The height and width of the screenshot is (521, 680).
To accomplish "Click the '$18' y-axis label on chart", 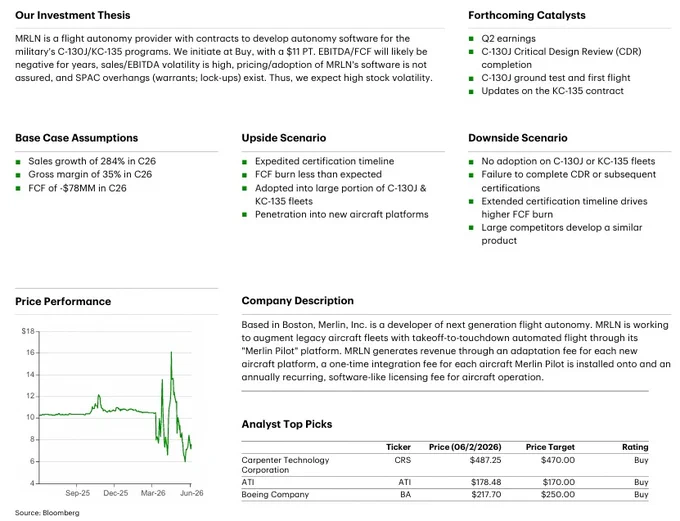I will click(28, 331).
